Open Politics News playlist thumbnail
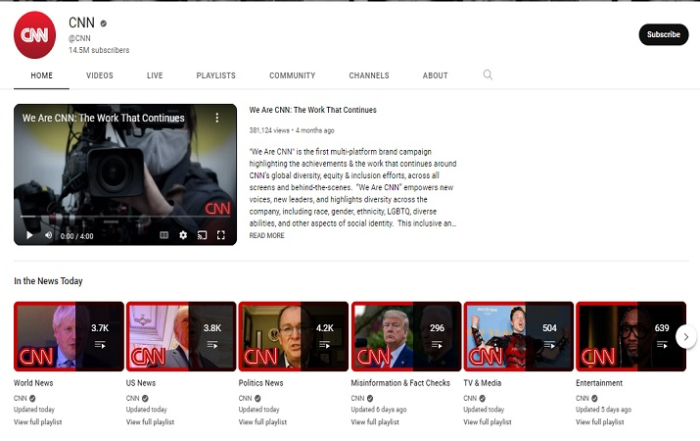Screen dimensions: 700x441 click(x=294, y=337)
